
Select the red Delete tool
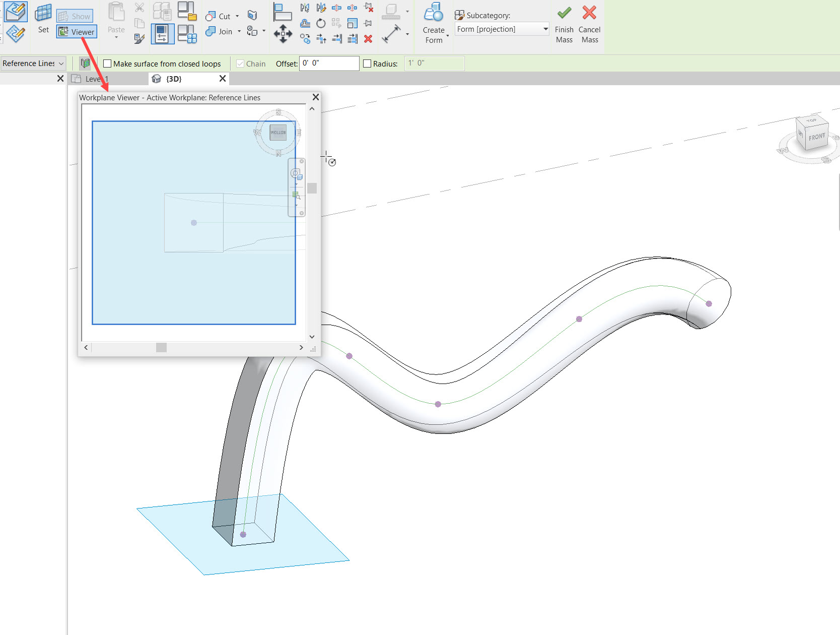369,38
